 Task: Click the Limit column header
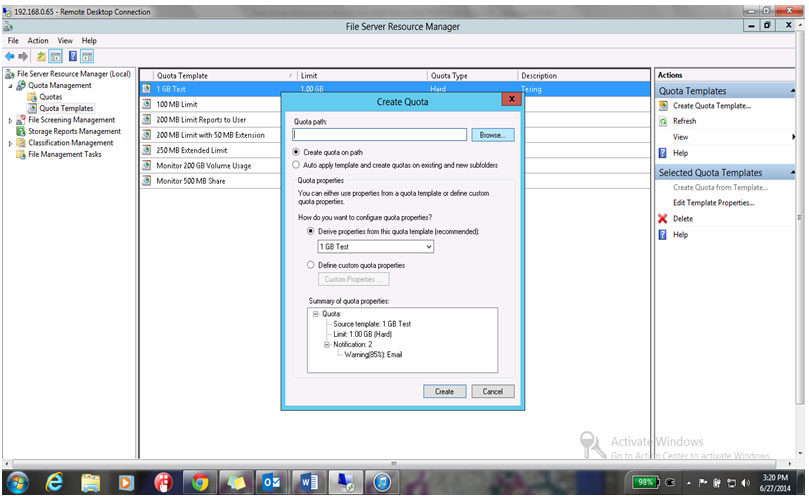tap(362, 76)
